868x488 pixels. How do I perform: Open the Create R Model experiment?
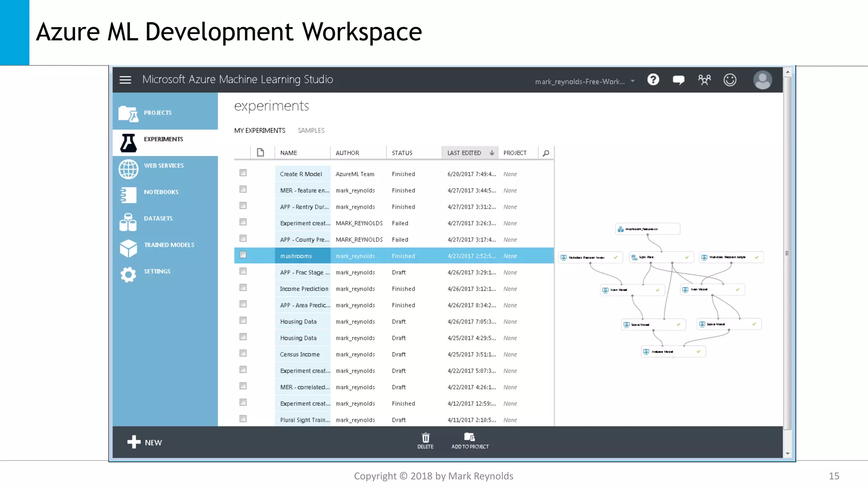click(x=301, y=174)
